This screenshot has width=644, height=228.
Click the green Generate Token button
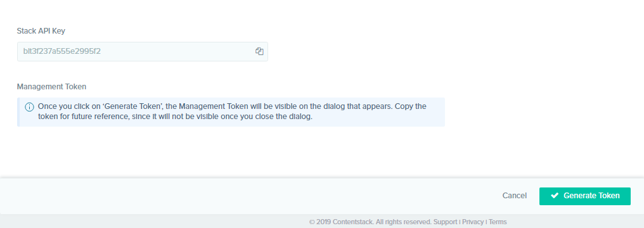(585, 196)
